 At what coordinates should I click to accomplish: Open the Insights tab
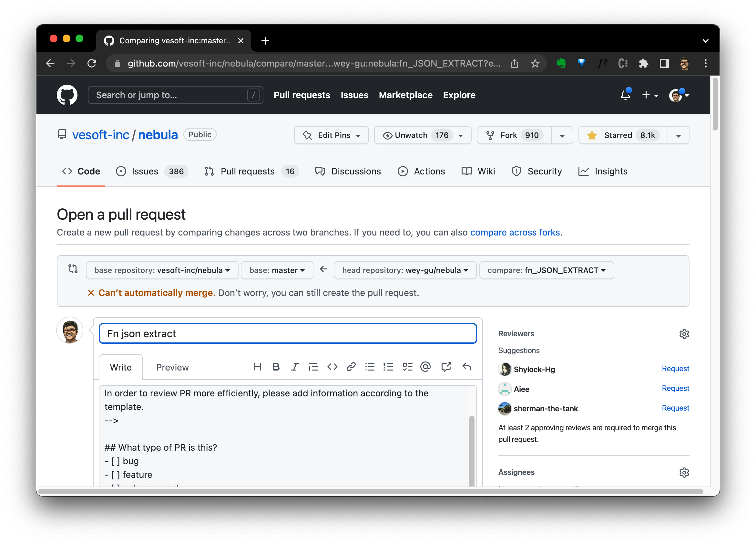tap(603, 171)
